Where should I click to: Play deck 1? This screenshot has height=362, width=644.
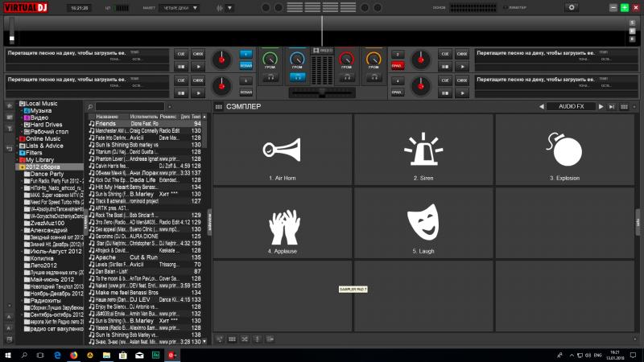point(198,67)
